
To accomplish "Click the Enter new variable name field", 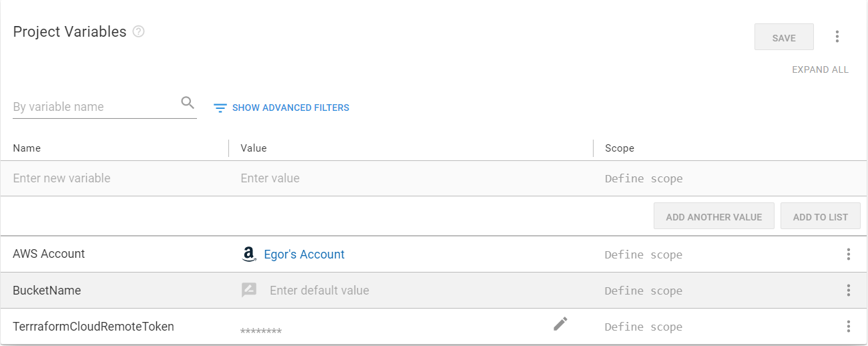I will click(114, 178).
